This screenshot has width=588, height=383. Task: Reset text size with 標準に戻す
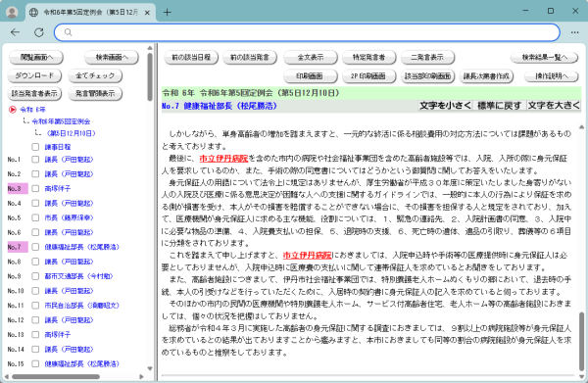pyautogui.click(x=500, y=106)
